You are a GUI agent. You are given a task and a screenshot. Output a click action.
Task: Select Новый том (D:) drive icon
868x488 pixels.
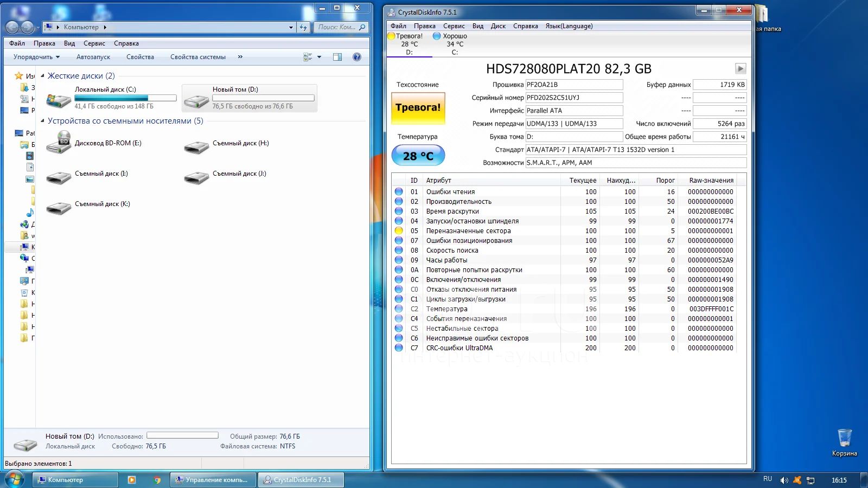[196, 100]
